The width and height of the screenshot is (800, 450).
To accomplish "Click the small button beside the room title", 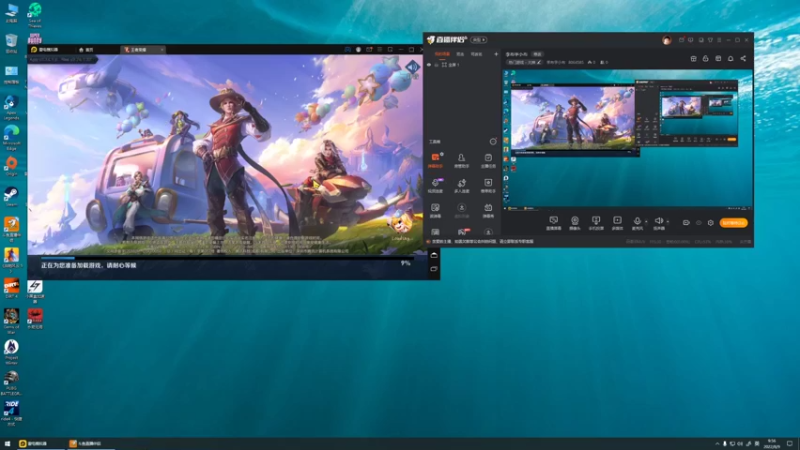I will click(537, 54).
